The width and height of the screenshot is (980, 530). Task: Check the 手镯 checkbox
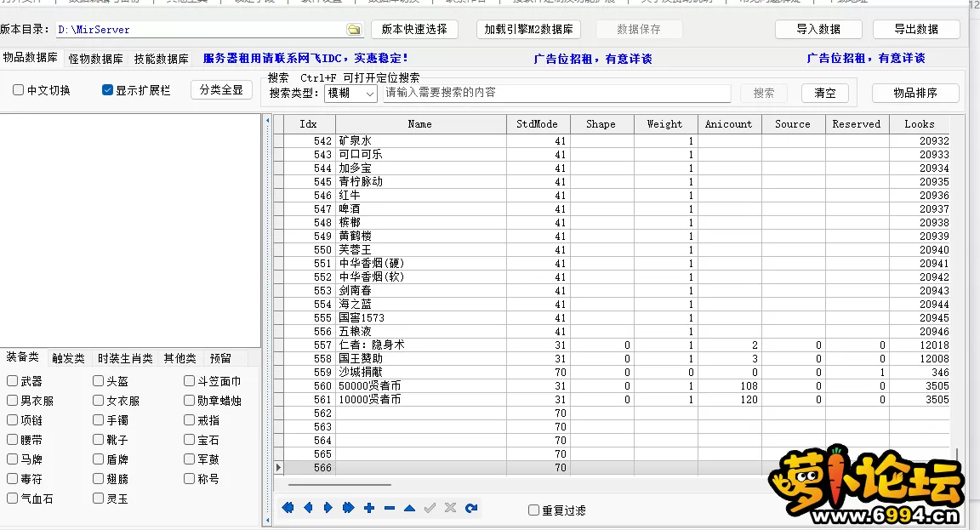click(98, 420)
